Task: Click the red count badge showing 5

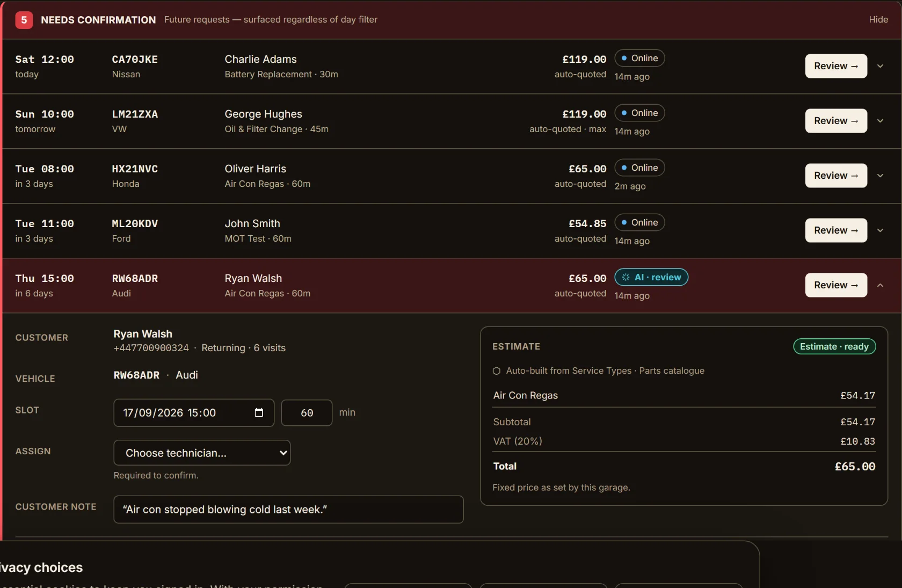Action: (x=24, y=20)
